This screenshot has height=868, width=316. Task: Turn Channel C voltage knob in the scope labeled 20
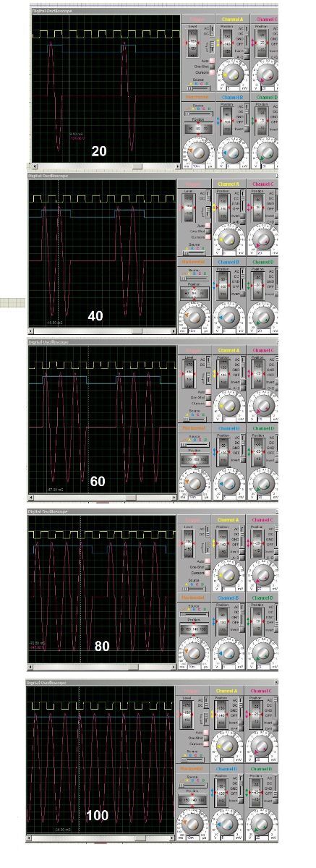tap(266, 74)
